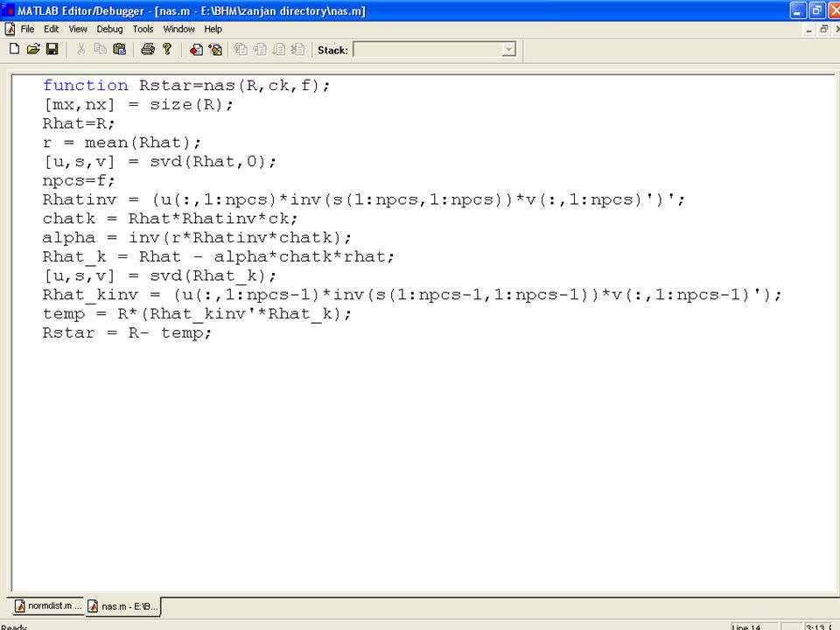This screenshot has width=840, height=630.
Task: Click the Open file folder icon
Action: [33, 49]
